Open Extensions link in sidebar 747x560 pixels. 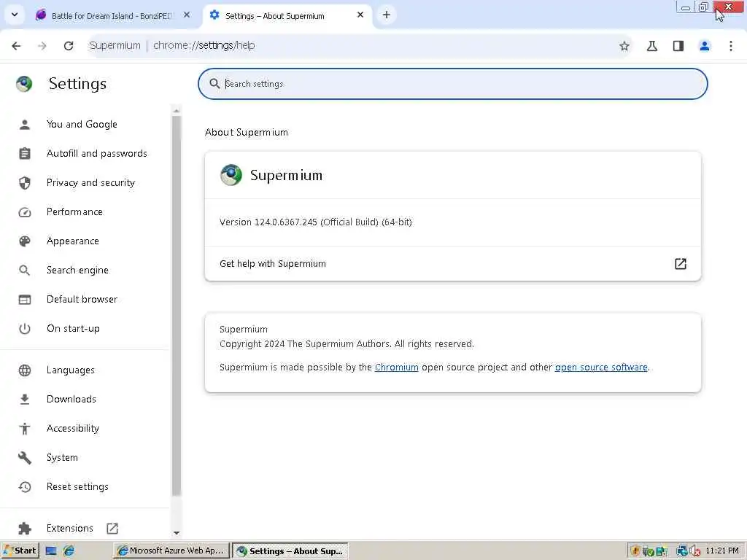[x=69, y=528]
